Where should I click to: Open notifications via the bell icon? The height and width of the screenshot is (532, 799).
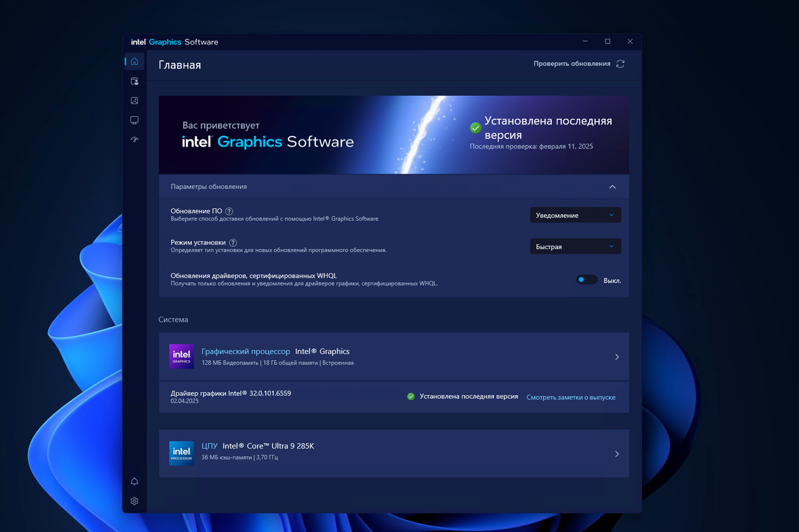(x=134, y=481)
